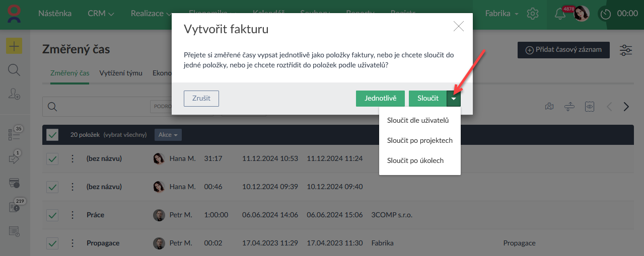Open search via sidebar magnifier icon

[14, 70]
